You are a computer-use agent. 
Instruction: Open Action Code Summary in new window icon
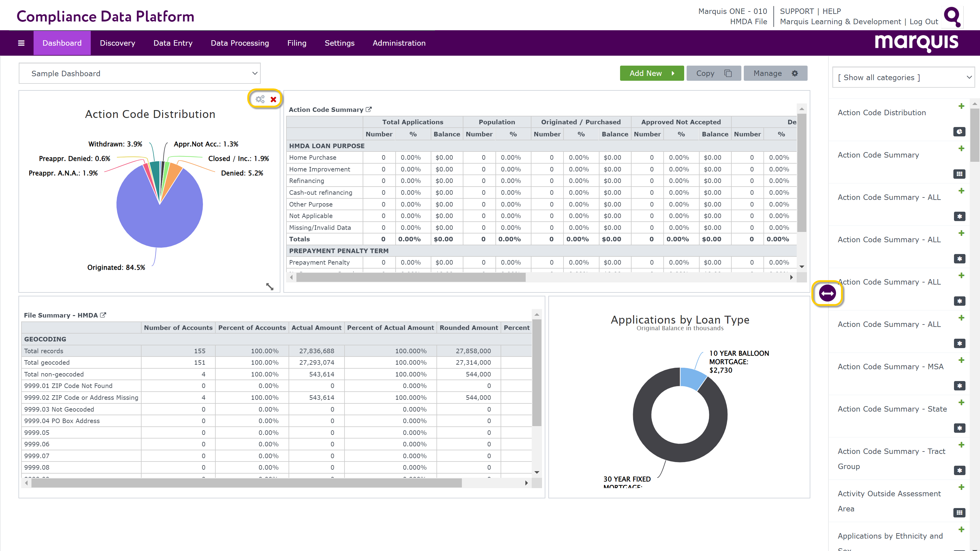(x=368, y=109)
